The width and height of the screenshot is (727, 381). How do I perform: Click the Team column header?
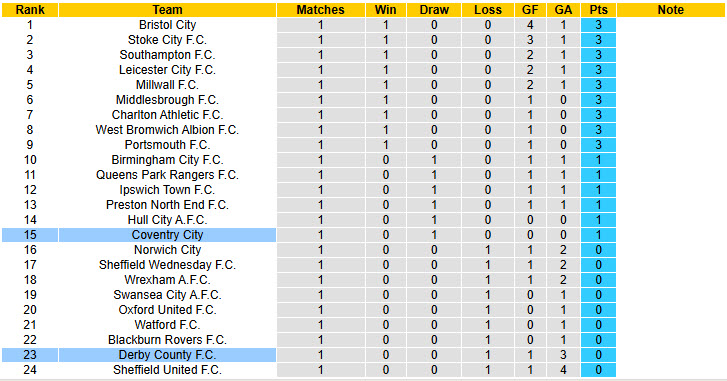(167, 10)
